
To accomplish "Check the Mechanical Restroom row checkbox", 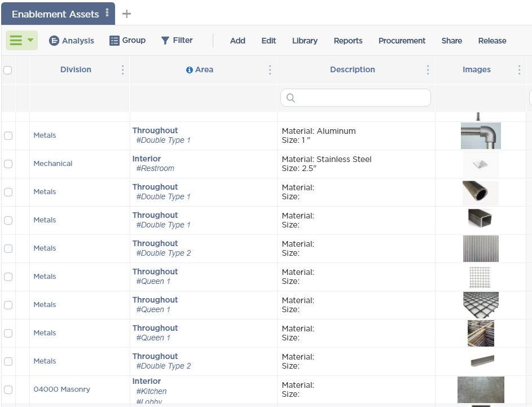I will pyautogui.click(x=8, y=164).
